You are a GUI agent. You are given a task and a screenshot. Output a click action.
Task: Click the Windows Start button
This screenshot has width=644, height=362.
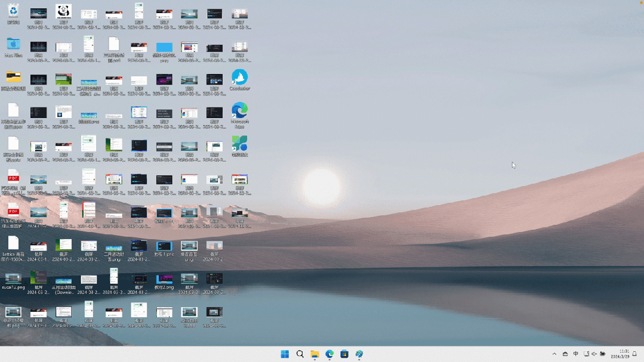pos(285,354)
